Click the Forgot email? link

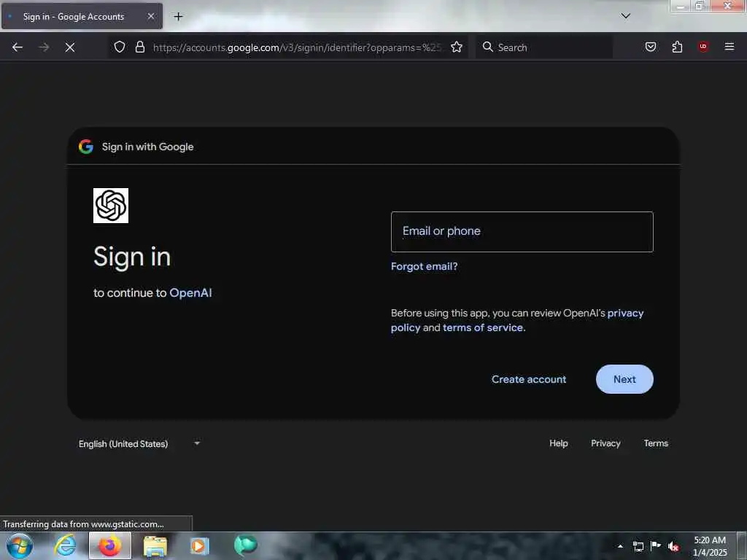(424, 266)
